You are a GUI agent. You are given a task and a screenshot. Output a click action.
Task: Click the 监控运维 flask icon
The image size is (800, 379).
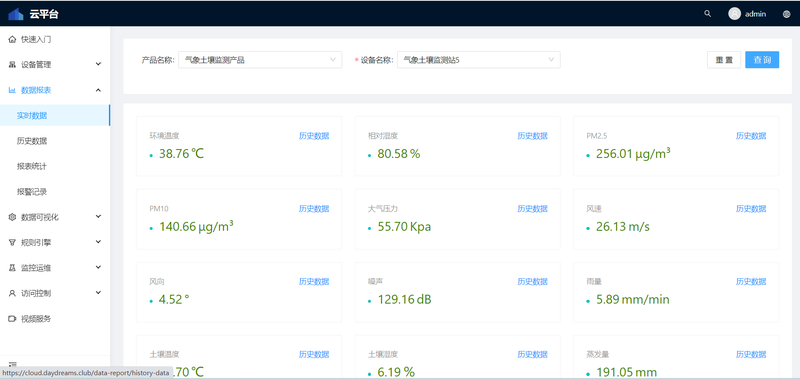click(x=12, y=268)
